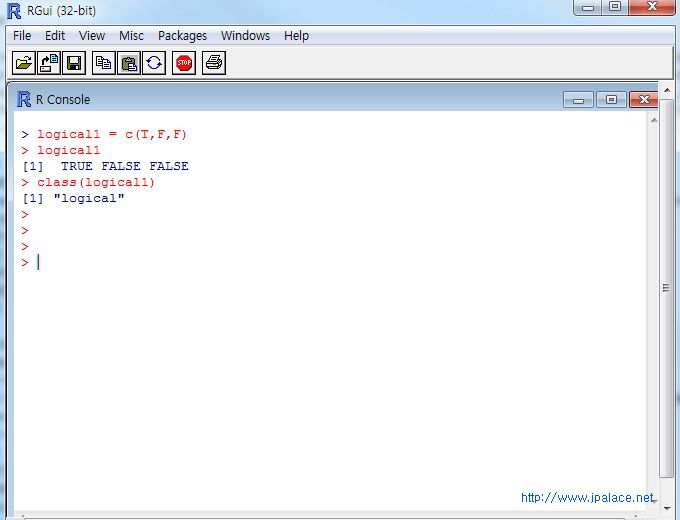Image resolution: width=680 pixels, height=520 pixels.
Task: Click the R logo in RGui title bar
Action: 14,11
